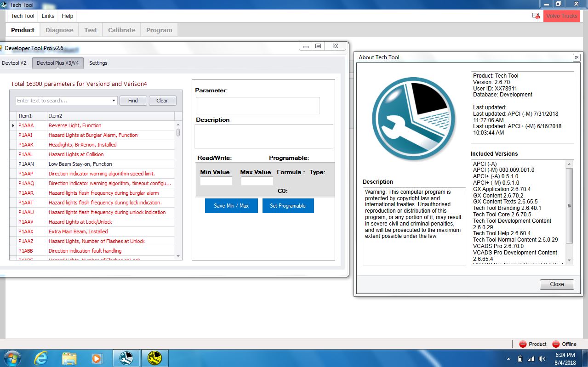Select row P1AAP Direction indicator speed limit
The image size is (588, 367).
click(92, 174)
